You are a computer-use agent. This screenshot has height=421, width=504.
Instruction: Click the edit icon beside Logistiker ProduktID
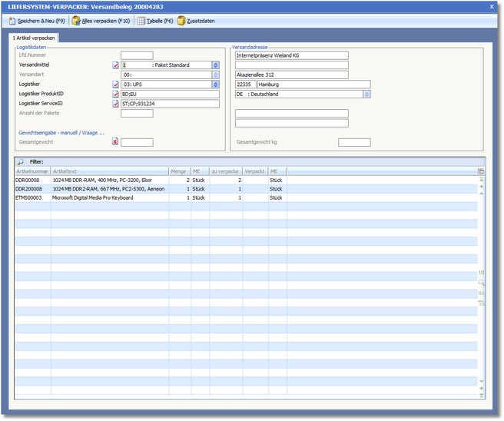tap(116, 94)
